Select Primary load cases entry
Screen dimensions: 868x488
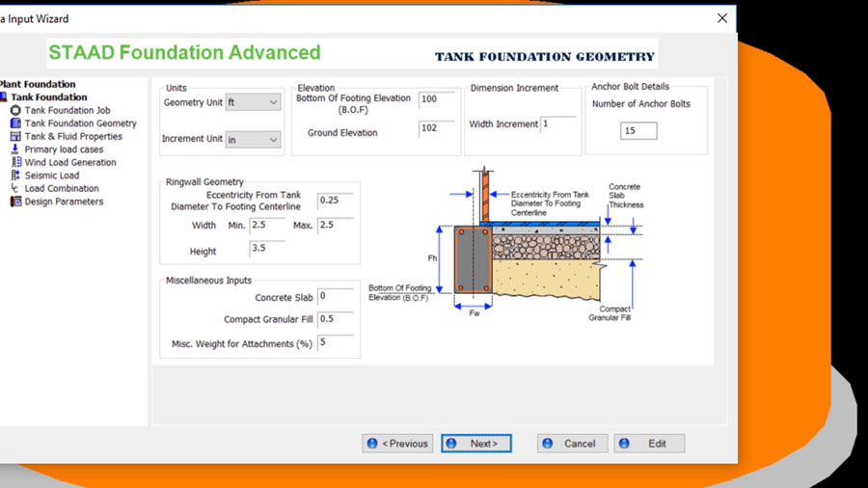click(x=64, y=149)
